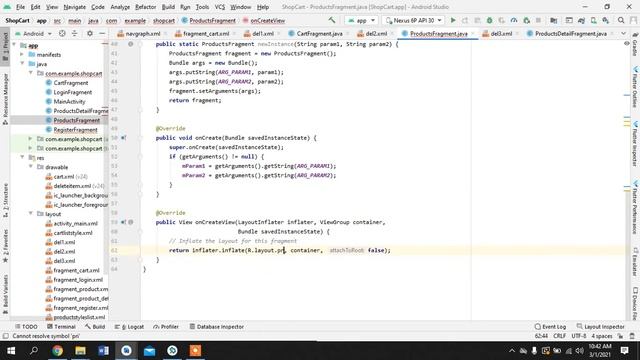The image size is (640, 360).
Task: Open the Logcat tool window
Action: (x=129, y=327)
